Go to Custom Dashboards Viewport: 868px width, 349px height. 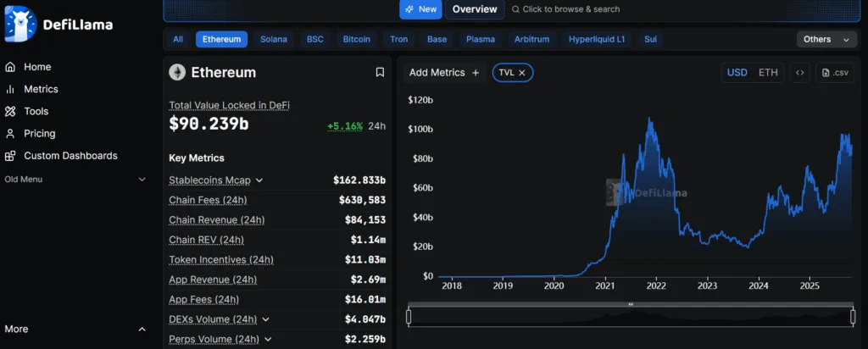(x=70, y=156)
